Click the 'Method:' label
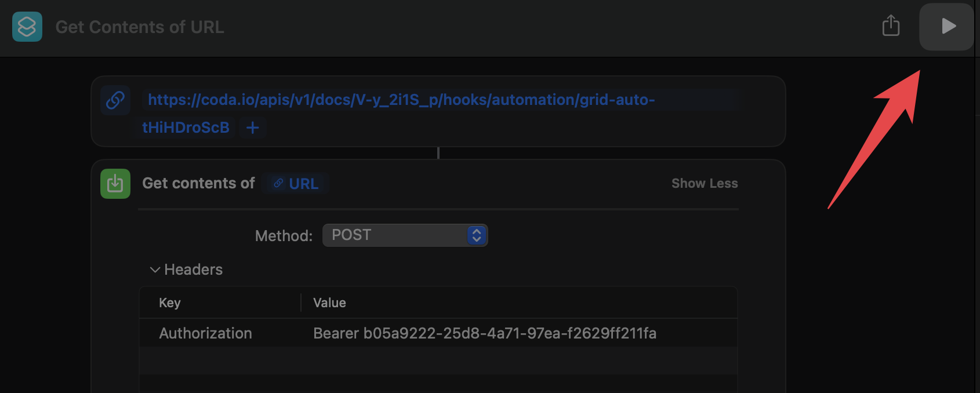The width and height of the screenshot is (980, 393). coord(284,236)
